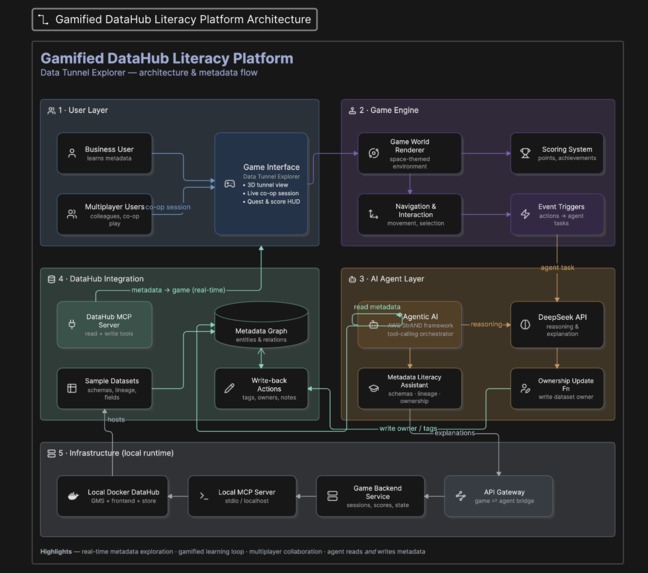The image size is (648, 573).
Task: Click the 'Local MCP Server' label text
Action: coord(247,492)
